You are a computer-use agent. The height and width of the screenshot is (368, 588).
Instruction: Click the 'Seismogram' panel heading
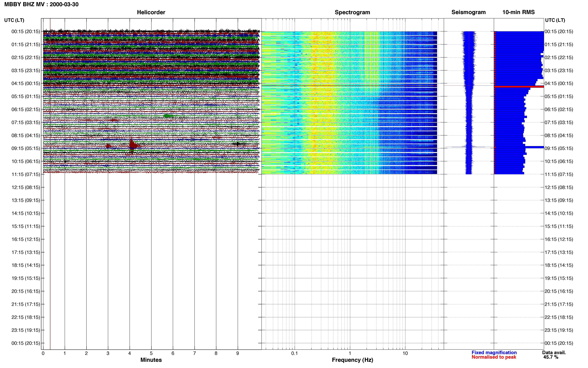click(x=468, y=12)
